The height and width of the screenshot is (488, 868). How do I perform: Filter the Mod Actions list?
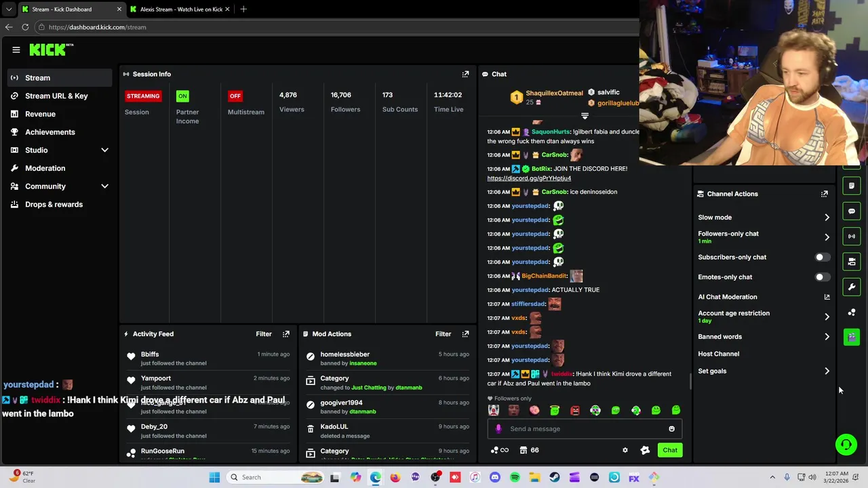pos(443,333)
